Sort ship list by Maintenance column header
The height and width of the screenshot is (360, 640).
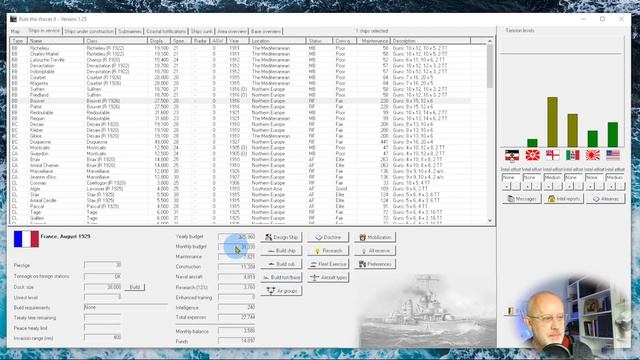(x=373, y=41)
